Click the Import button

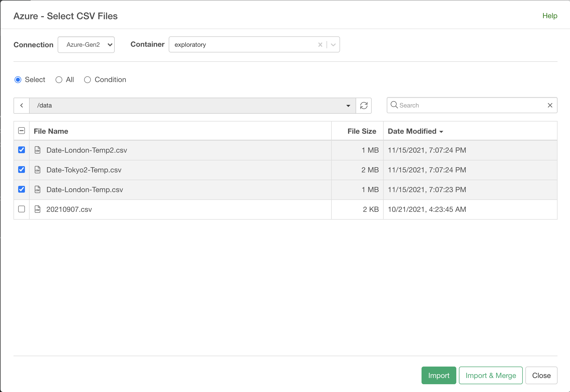click(438, 375)
